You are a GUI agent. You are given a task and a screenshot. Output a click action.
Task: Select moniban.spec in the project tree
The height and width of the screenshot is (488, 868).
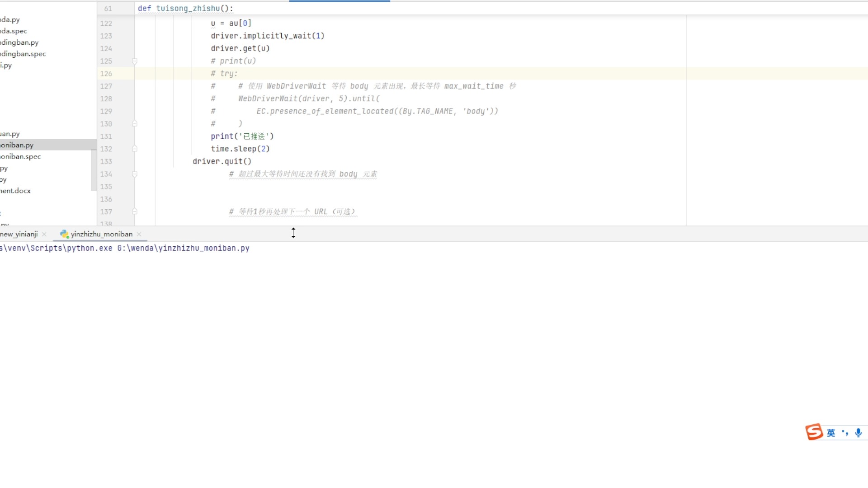pos(20,156)
